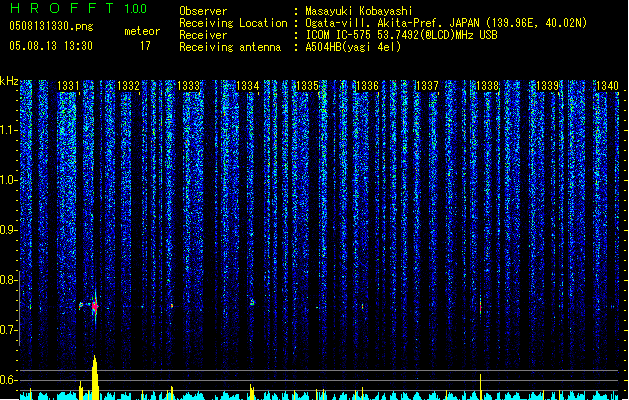
Task: Click the 0.9 frequency axis label
Action: [8, 230]
